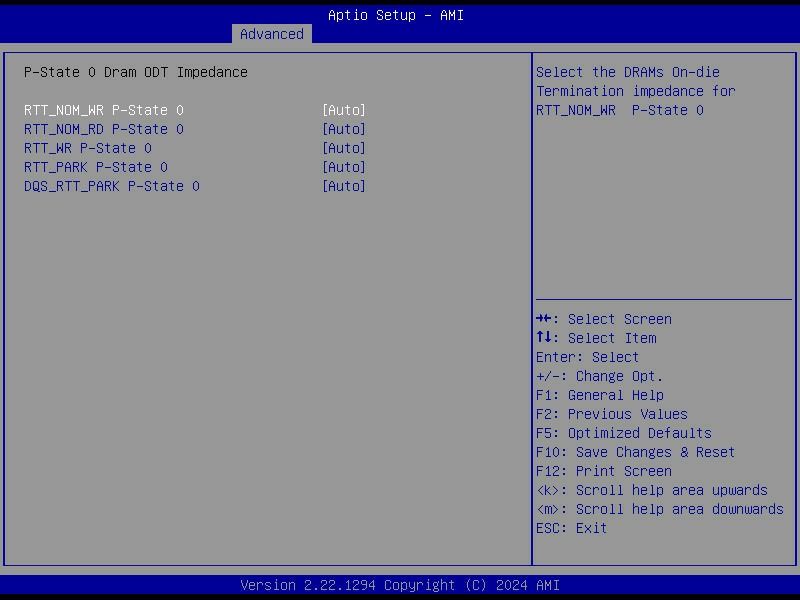Click the ESC: Exit hint
This screenshot has height=600, width=800.
point(572,528)
